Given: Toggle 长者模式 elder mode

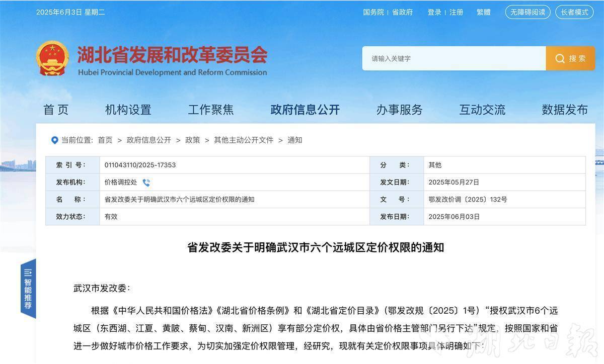Looking at the screenshot, I should 574,12.
